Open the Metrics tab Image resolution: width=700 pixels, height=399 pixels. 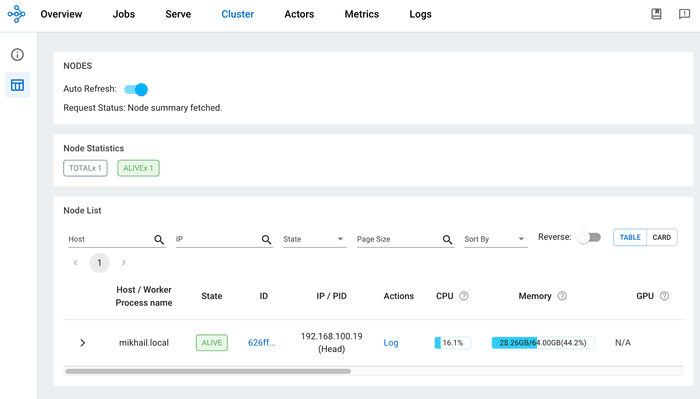tap(362, 14)
